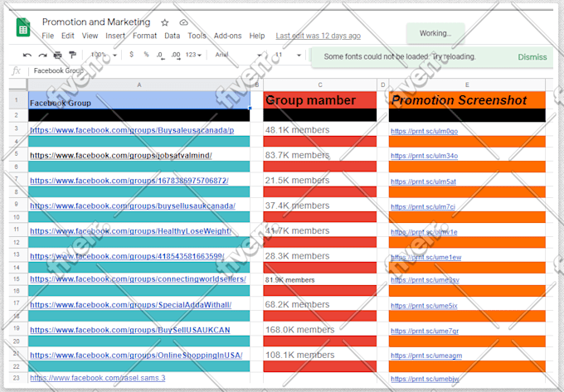This screenshot has width=564, height=392.
Task: Open the prnt.sc/ulm5at screenshot link
Action: 423,181
